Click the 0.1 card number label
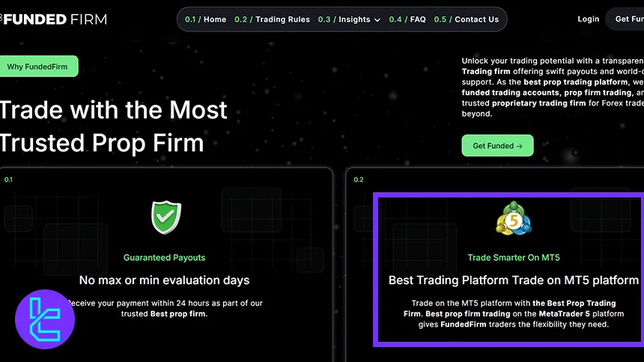 (8, 180)
